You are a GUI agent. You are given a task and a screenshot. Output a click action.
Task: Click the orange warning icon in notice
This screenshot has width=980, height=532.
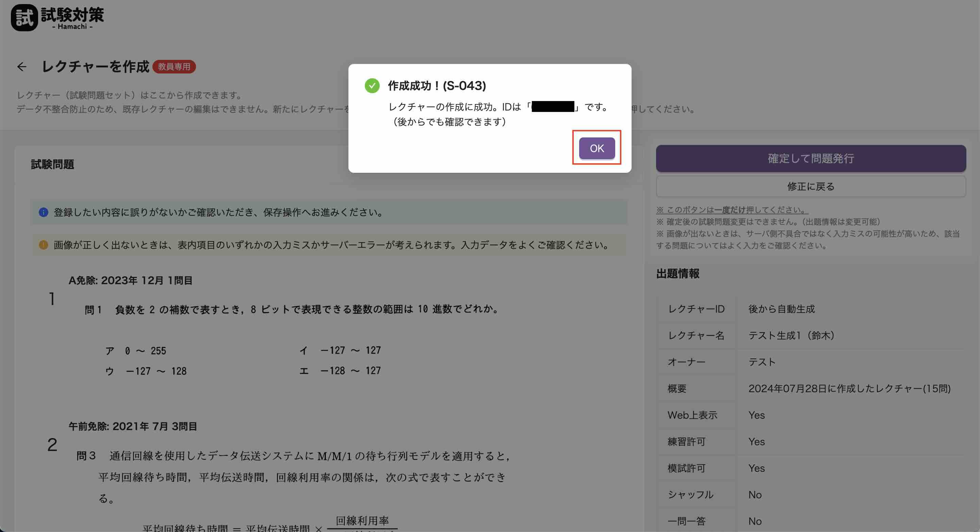point(43,245)
